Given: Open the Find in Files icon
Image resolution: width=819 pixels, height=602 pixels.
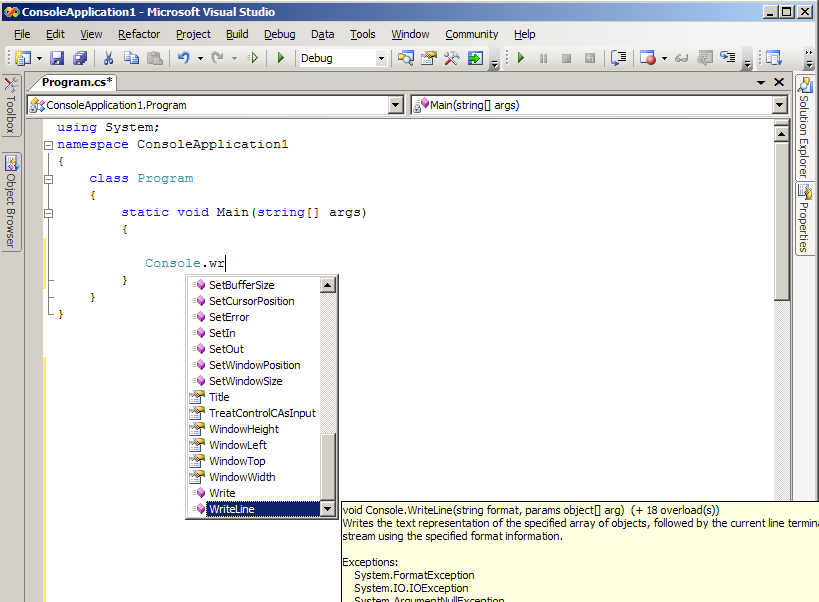Looking at the screenshot, I should click(x=405, y=58).
